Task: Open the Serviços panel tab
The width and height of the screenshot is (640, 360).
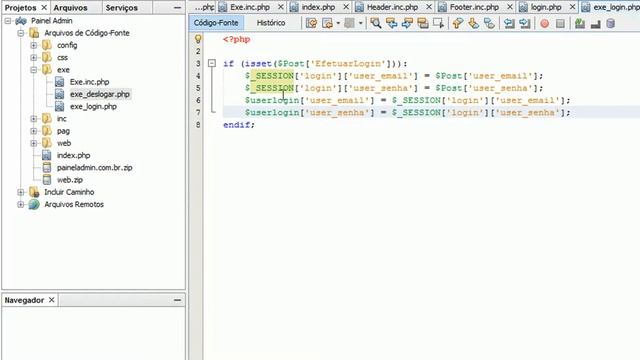Action: point(122,7)
